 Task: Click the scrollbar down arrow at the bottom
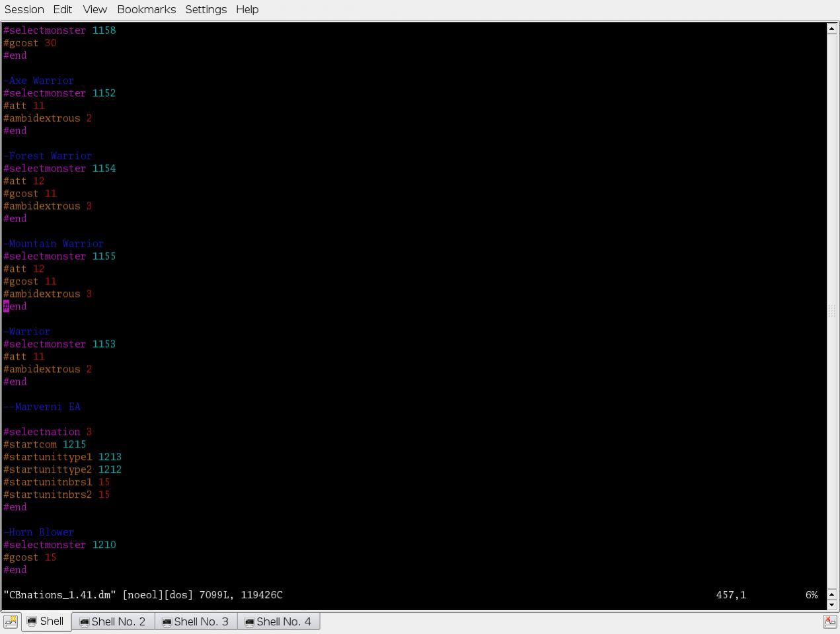(832, 604)
